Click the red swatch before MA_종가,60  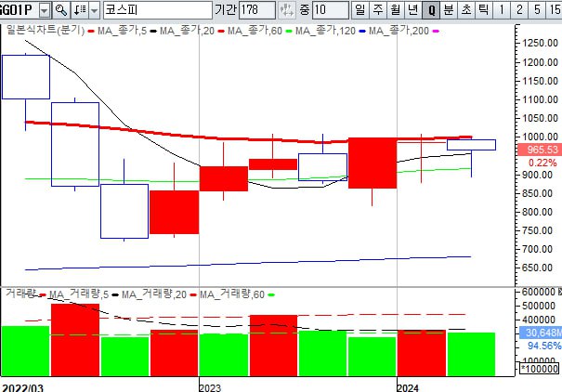coord(221,32)
